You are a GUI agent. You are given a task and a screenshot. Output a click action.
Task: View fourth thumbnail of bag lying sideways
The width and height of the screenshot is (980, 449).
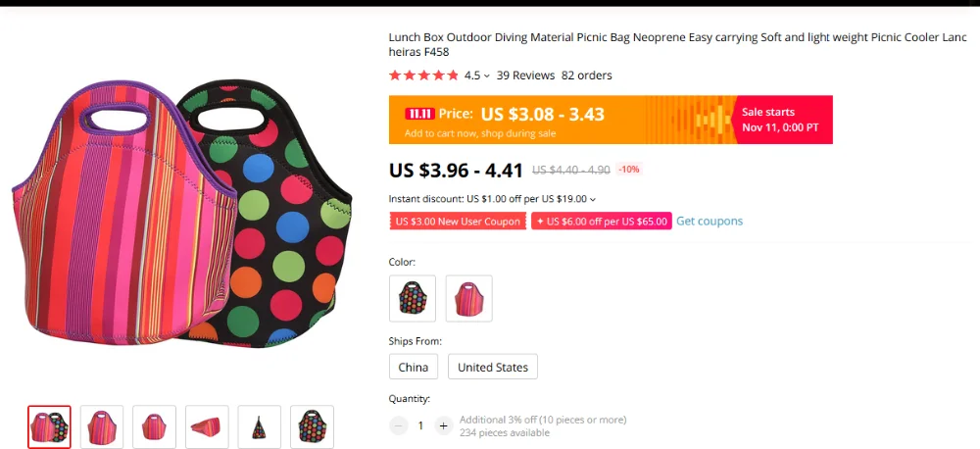tap(207, 427)
